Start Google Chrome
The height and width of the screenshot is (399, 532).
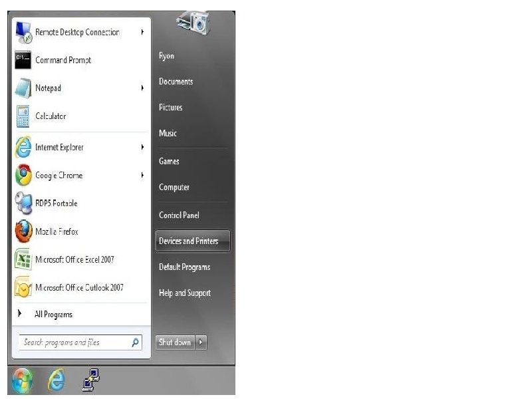tap(58, 175)
